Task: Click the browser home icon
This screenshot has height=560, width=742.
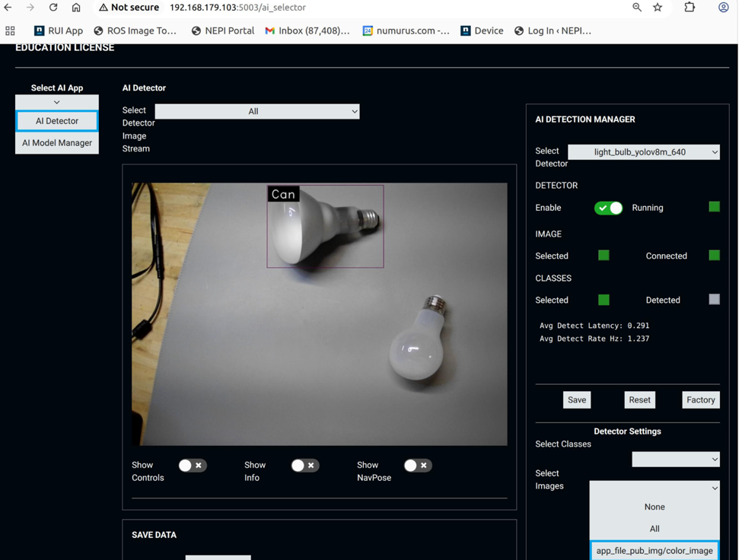Action: [x=76, y=8]
